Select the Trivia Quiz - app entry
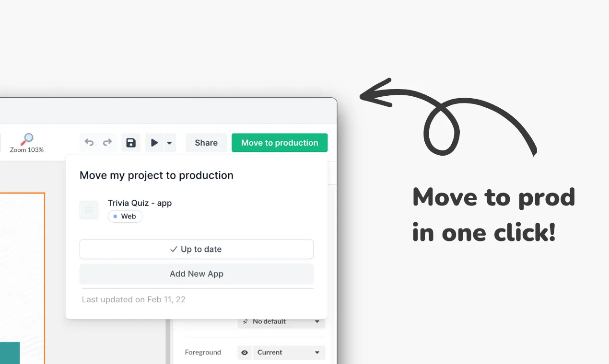The height and width of the screenshot is (364, 609). pyautogui.click(x=140, y=203)
